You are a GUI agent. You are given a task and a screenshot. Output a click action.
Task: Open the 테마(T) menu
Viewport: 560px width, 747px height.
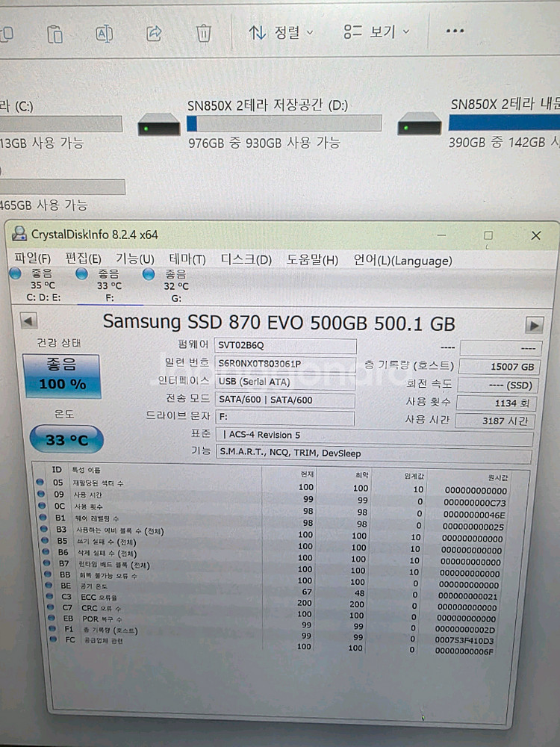(x=187, y=260)
